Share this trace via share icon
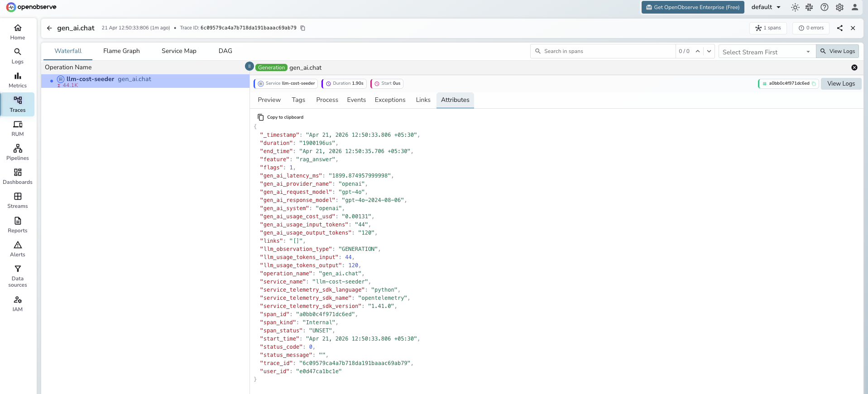The height and width of the screenshot is (394, 868). tap(840, 28)
